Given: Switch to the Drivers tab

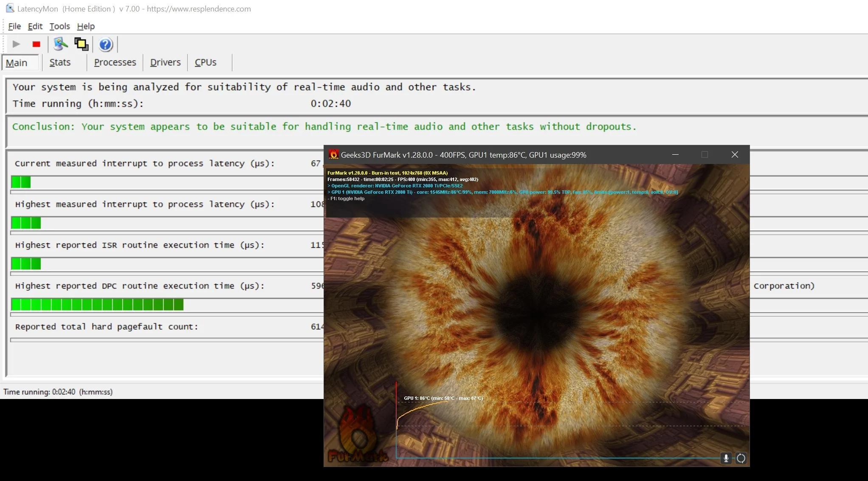Looking at the screenshot, I should (x=165, y=62).
